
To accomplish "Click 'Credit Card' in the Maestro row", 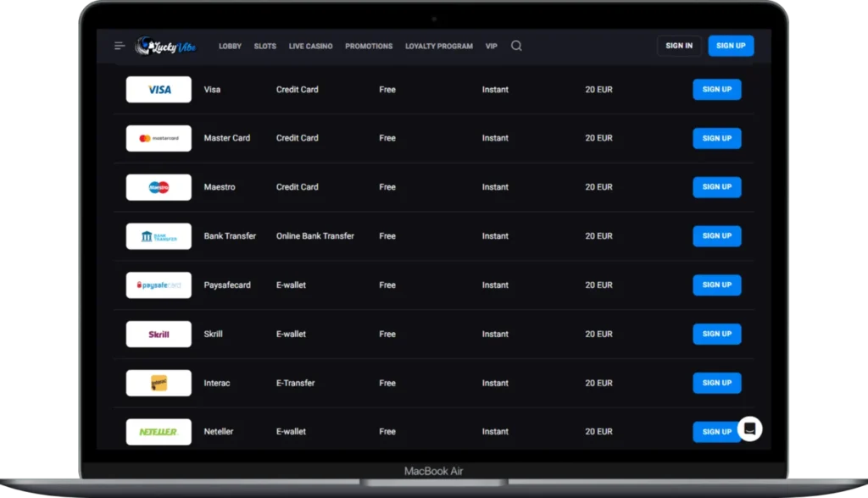I will 298,187.
